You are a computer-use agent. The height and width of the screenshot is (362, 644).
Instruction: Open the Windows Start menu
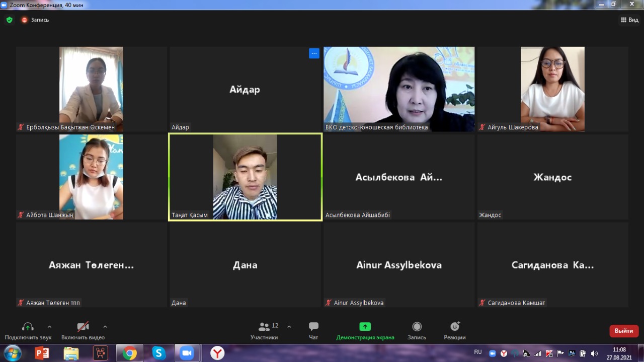click(x=12, y=353)
